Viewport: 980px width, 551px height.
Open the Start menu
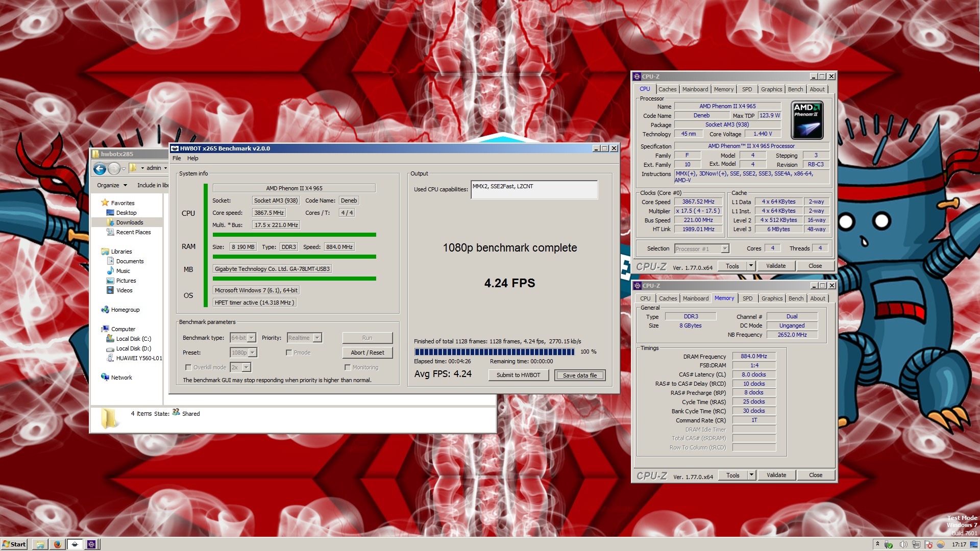[14, 544]
